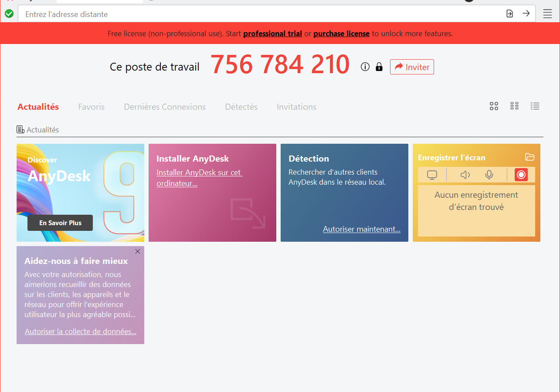Open the file transfer icon in address bar
Screen dimensions: 560x392
(510, 14)
